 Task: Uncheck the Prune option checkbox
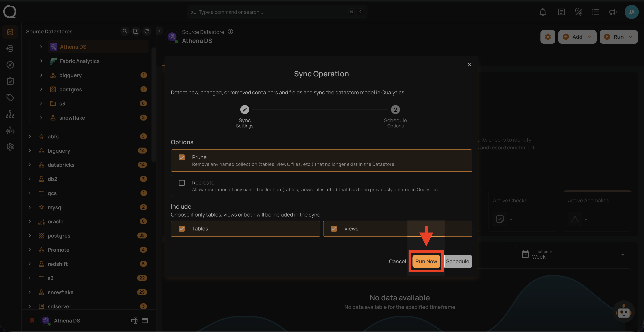tap(182, 157)
